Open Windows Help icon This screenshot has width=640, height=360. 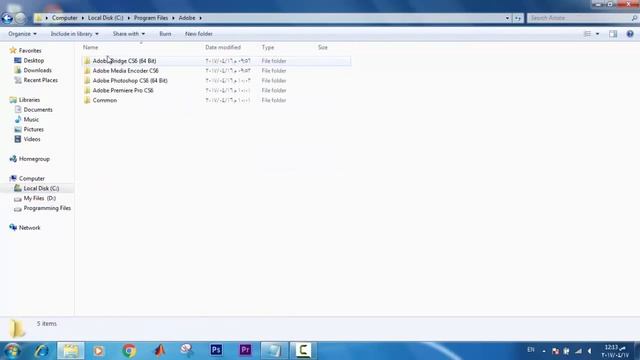tap(630, 34)
